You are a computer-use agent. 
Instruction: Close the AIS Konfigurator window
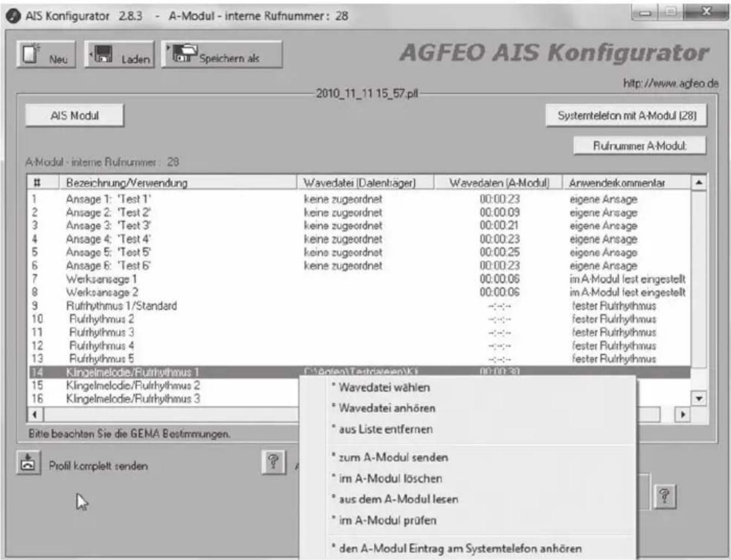[x=706, y=12]
